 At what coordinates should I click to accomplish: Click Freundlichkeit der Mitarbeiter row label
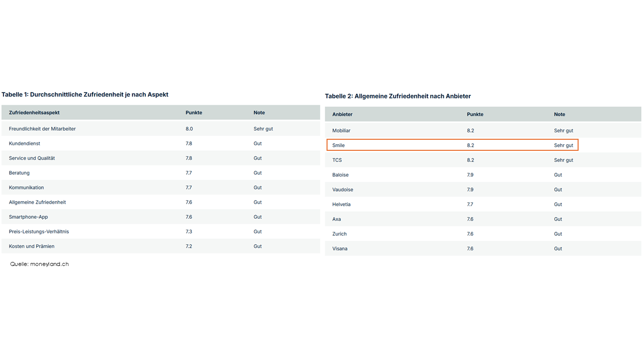(42, 129)
